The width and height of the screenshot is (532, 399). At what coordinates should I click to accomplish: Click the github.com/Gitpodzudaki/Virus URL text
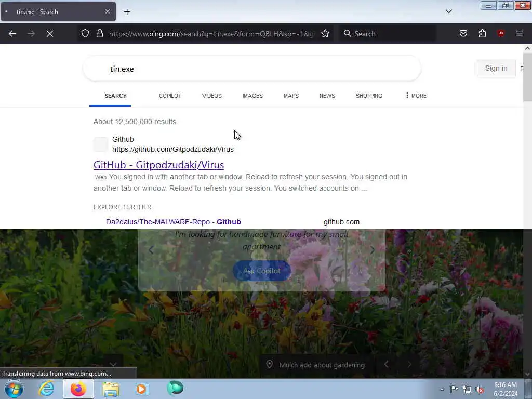[x=172, y=149]
